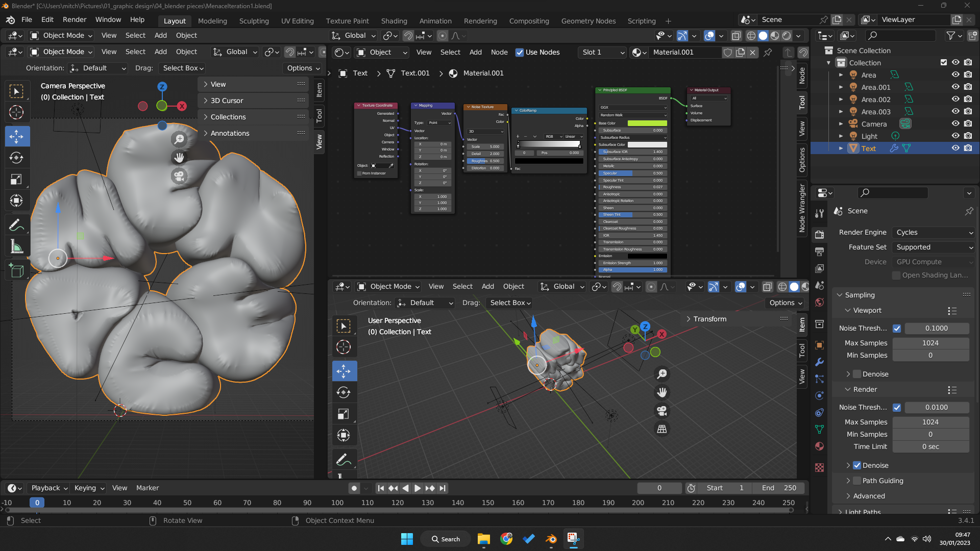Hide the Text object in the outliner

[955, 148]
